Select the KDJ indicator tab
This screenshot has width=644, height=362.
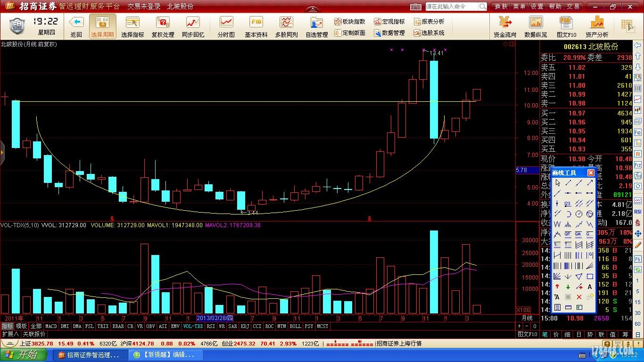click(x=245, y=326)
